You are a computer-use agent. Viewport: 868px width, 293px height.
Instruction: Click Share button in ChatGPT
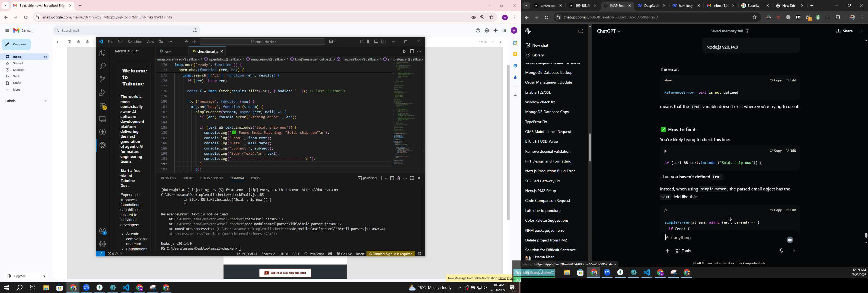click(844, 31)
